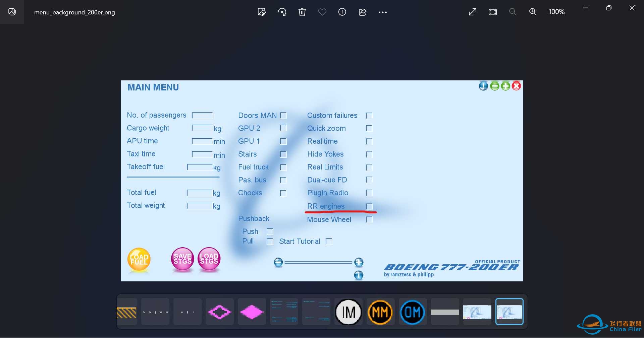Click the PlugIn Radio label

pos(328,193)
